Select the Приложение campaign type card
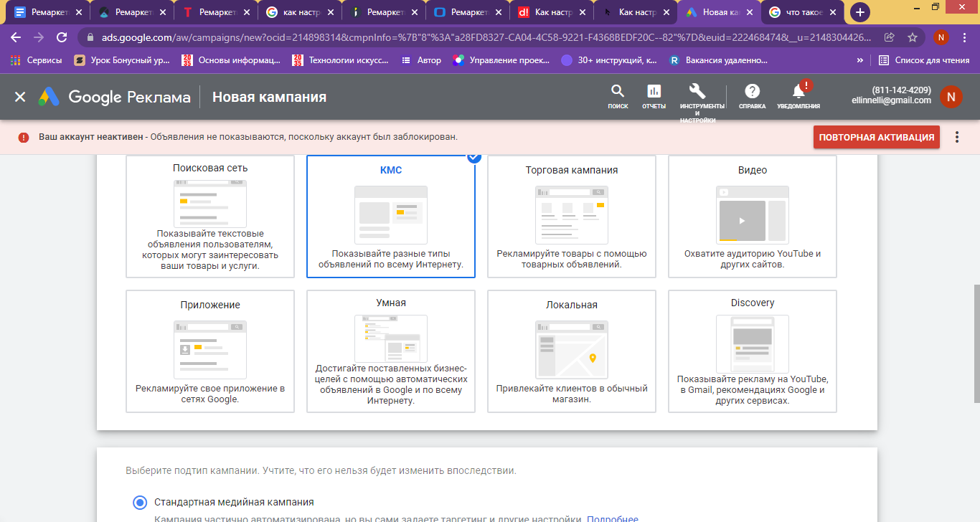The height and width of the screenshot is (522, 980). pyautogui.click(x=210, y=351)
